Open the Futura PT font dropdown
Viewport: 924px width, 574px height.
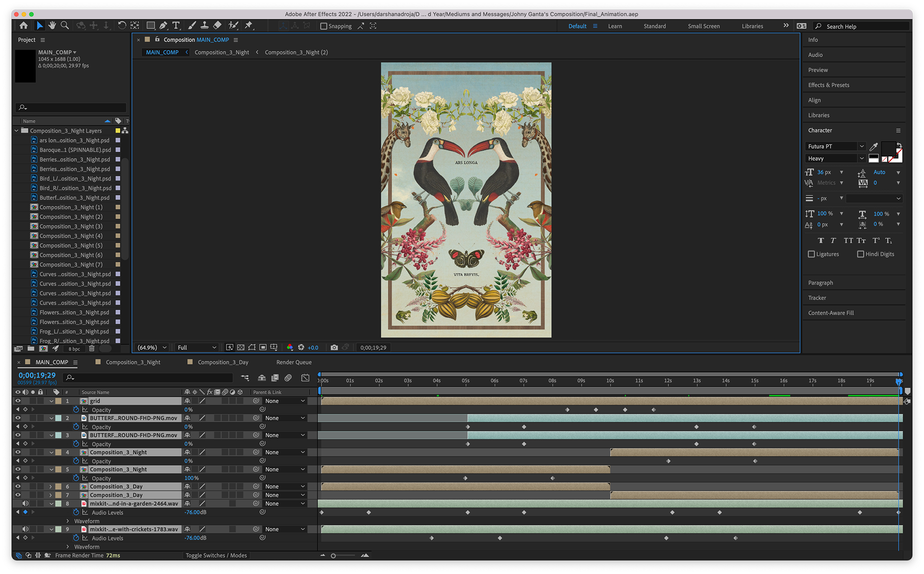pos(861,146)
